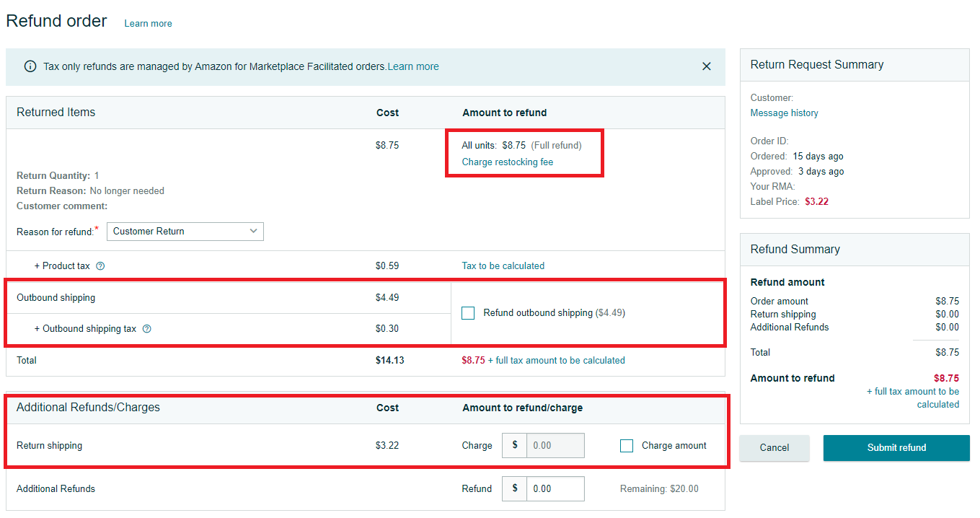Open the Reason for refund dropdown
The image size is (980, 518).
tap(185, 232)
